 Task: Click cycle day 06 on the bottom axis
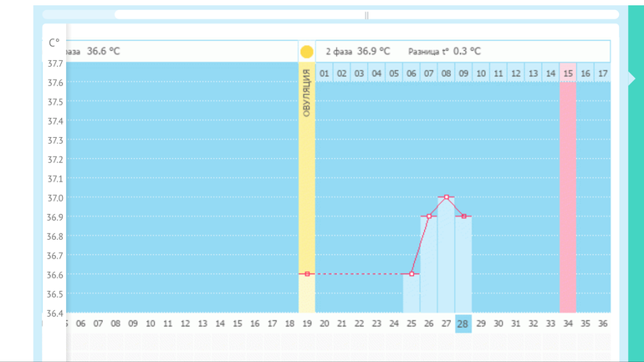click(80, 324)
